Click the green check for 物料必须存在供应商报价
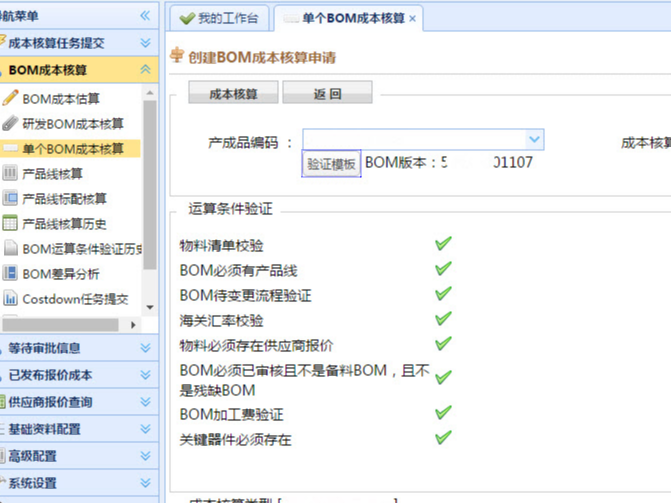The height and width of the screenshot is (503, 671). point(443,343)
